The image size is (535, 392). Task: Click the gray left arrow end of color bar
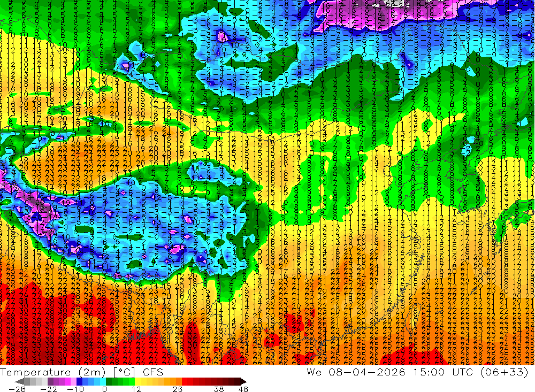[x=19, y=381]
